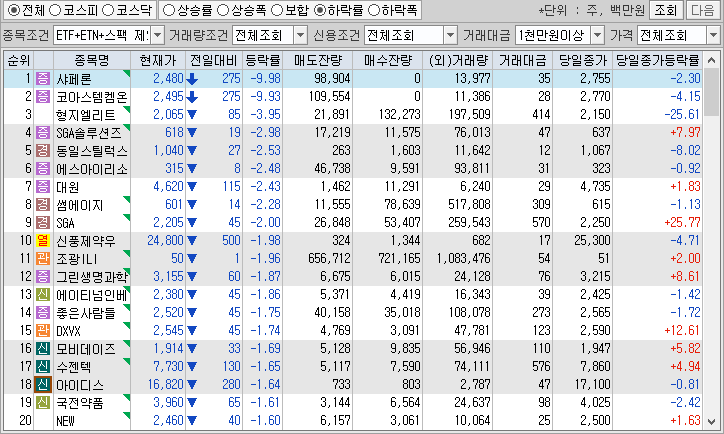Click the 관 badge next to 조광ILI
Image resolution: width=724 pixels, height=434 pixels.
(x=43, y=259)
